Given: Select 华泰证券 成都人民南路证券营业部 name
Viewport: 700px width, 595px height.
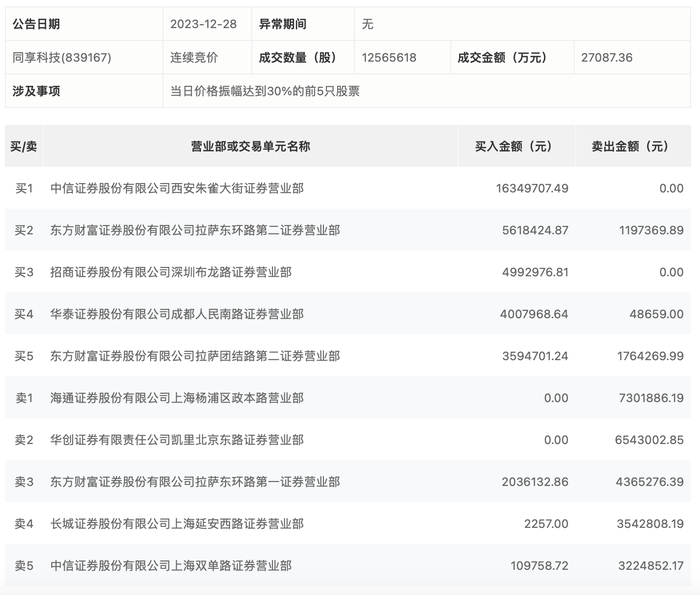Looking at the screenshot, I should click(177, 314).
